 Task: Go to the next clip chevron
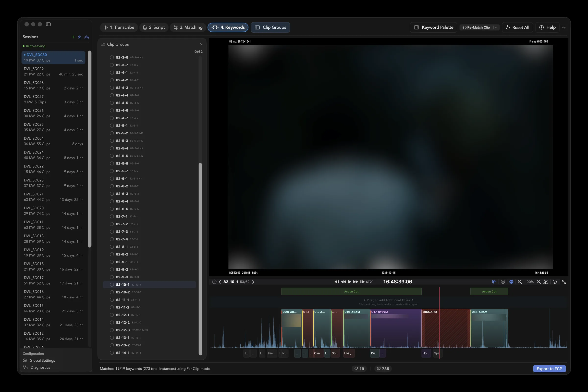click(253, 282)
